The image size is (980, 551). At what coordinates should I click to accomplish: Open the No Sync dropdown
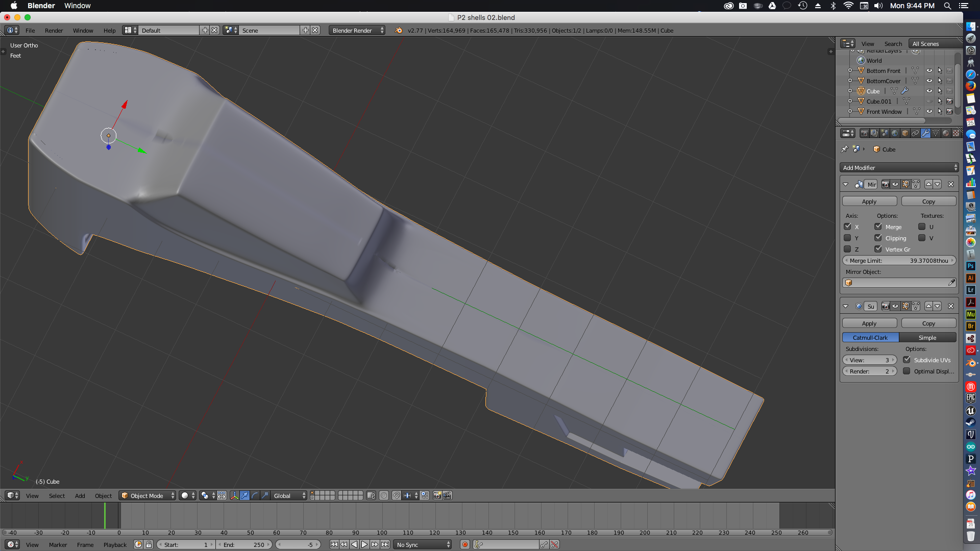423,544
